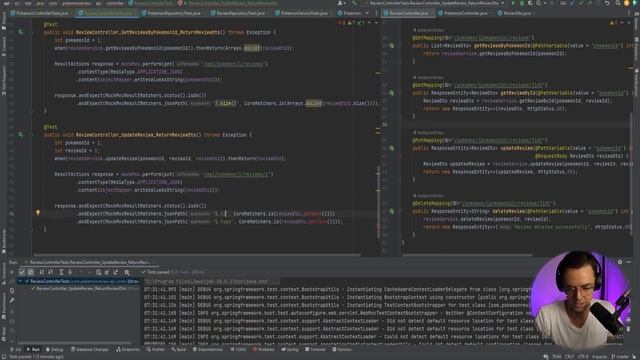Click the ReviewControllerTests run tab in Run panel
The image size is (640, 360).
pos(89,262)
